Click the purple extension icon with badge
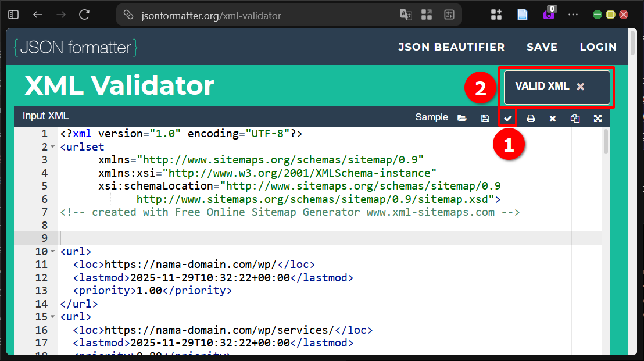Image resolution: width=644 pixels, height=361 pixels. [548, 14]
